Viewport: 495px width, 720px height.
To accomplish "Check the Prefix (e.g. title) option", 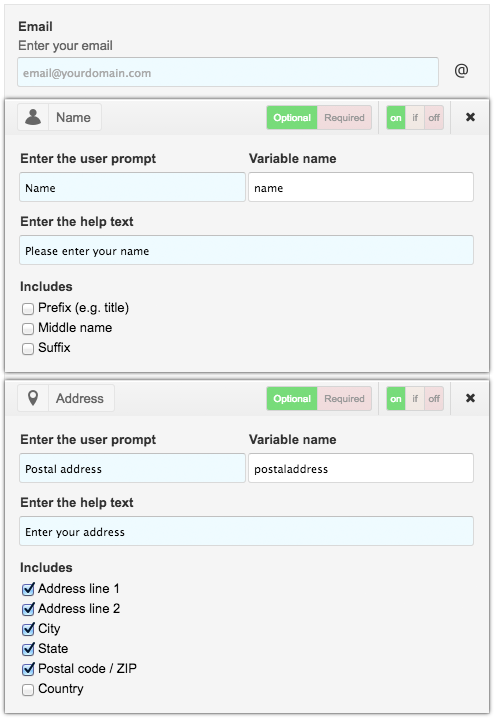I will 28,309.
